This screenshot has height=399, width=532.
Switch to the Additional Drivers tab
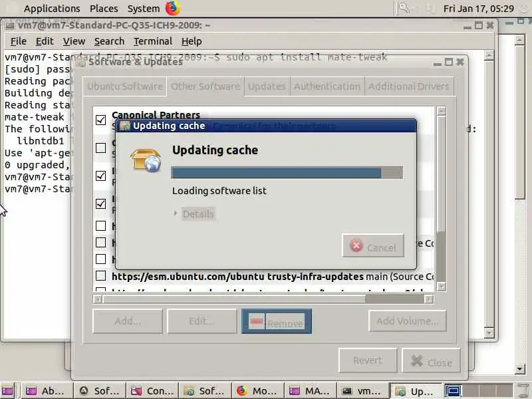(409, 86)
